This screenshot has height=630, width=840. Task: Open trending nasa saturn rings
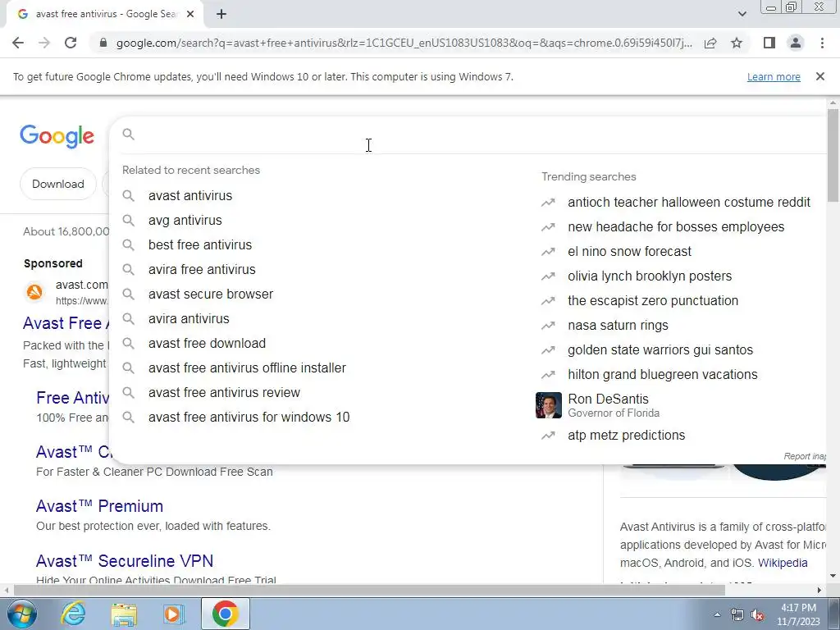pos(618,325)
